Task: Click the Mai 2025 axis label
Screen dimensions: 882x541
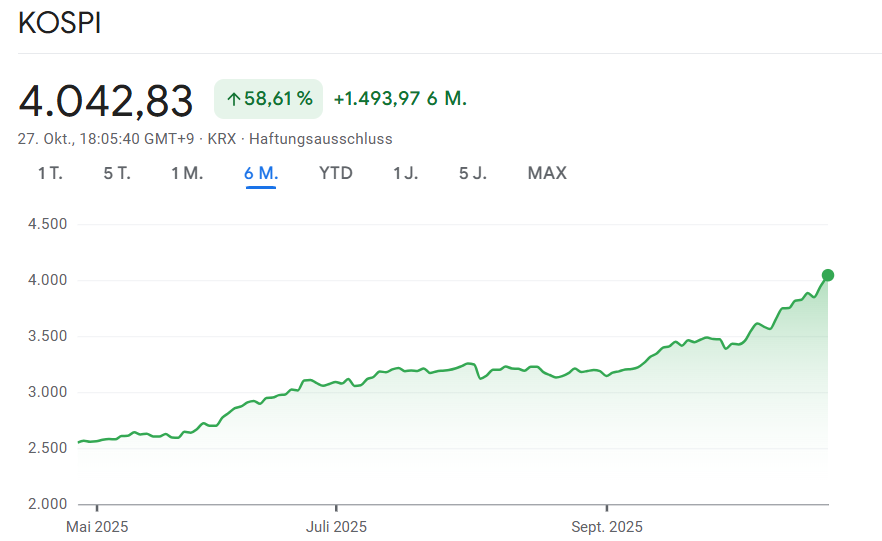Action: 97,526
